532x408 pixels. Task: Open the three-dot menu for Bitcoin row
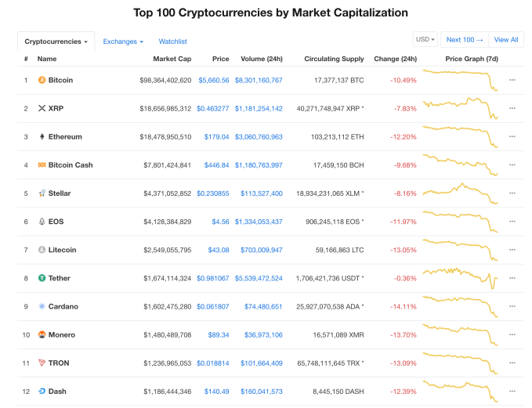pyautogui.click(x=512, y=80)
